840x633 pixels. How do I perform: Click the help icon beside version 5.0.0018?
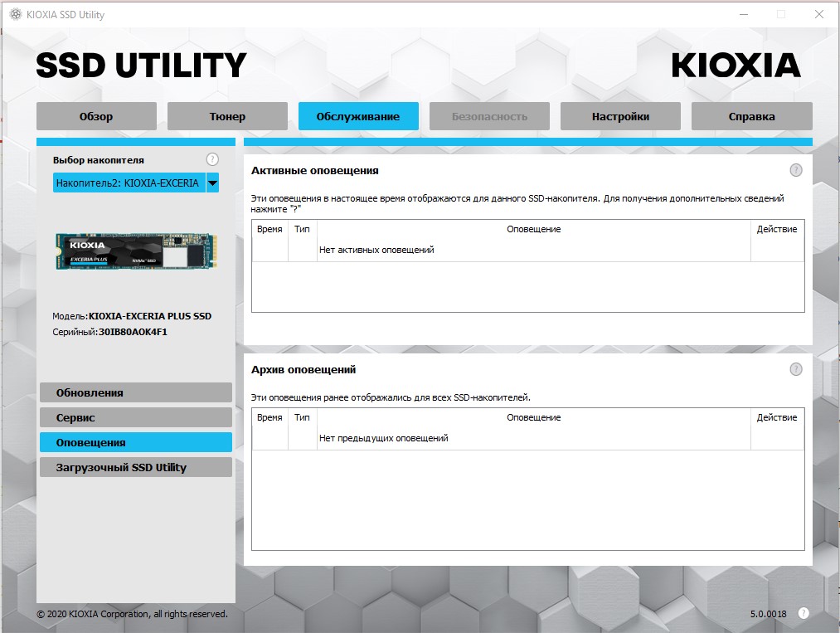coord(803,613)
